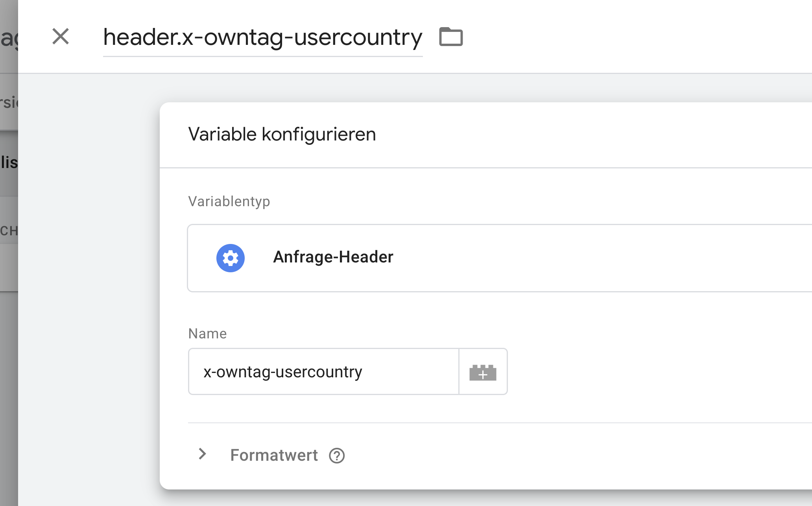Click the empty space right of Anfrage-Header text

[590, 257]
